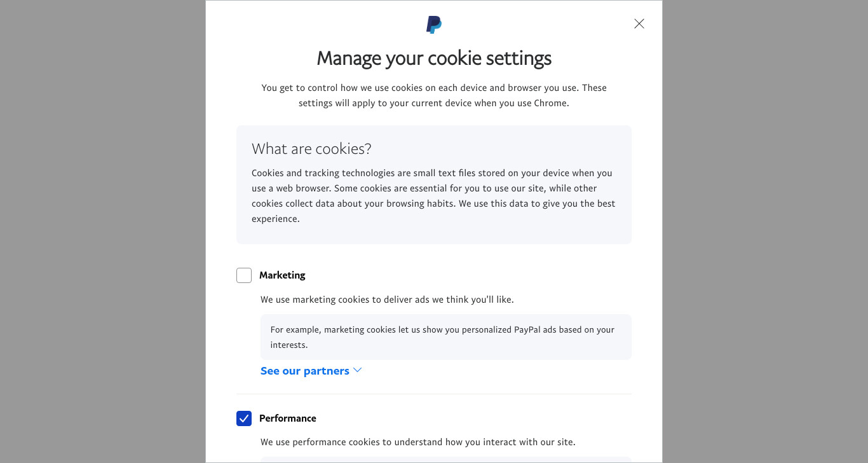Click the What are cookies? heading
Image resolution: width=868 pixels, height=463 pixels.
(x=311, y=149)
